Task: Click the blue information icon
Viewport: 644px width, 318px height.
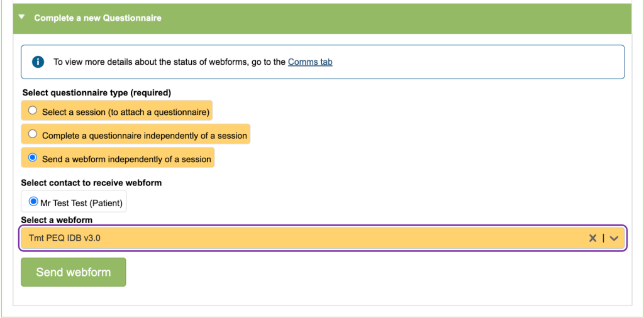Action: click(x=38, y=62)
